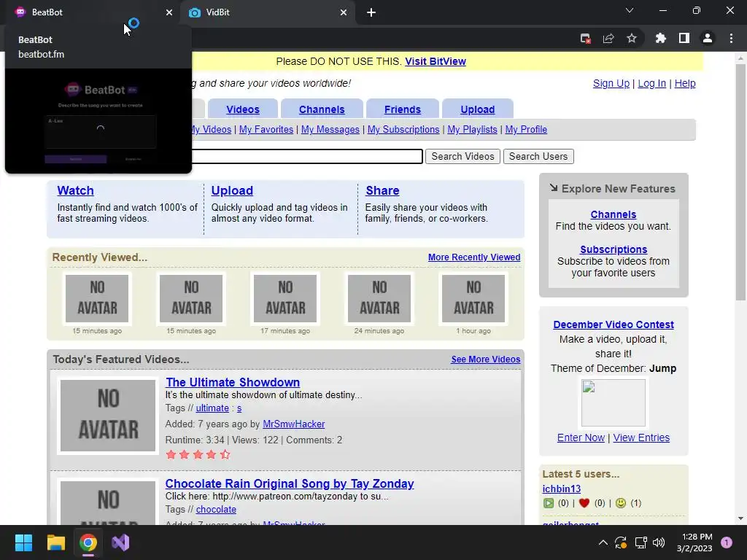Viewport: 747px width, 560px height.
Task: Click the contest broken image thumbnail
Action: (x=614, y=402)
